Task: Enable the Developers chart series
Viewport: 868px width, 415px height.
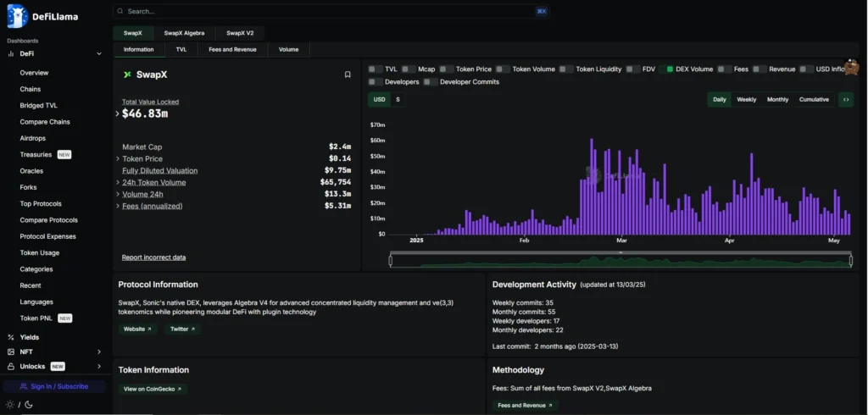Action: (x=376, y=82)
